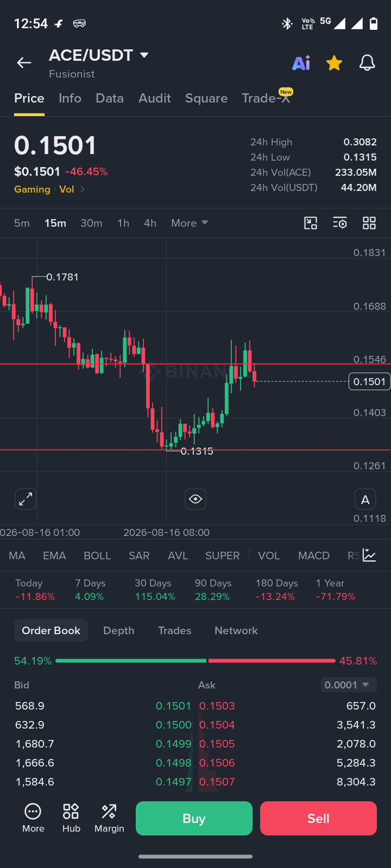Toggle auto scale A button
Screen dimensions: 391x868
[365, 500]
